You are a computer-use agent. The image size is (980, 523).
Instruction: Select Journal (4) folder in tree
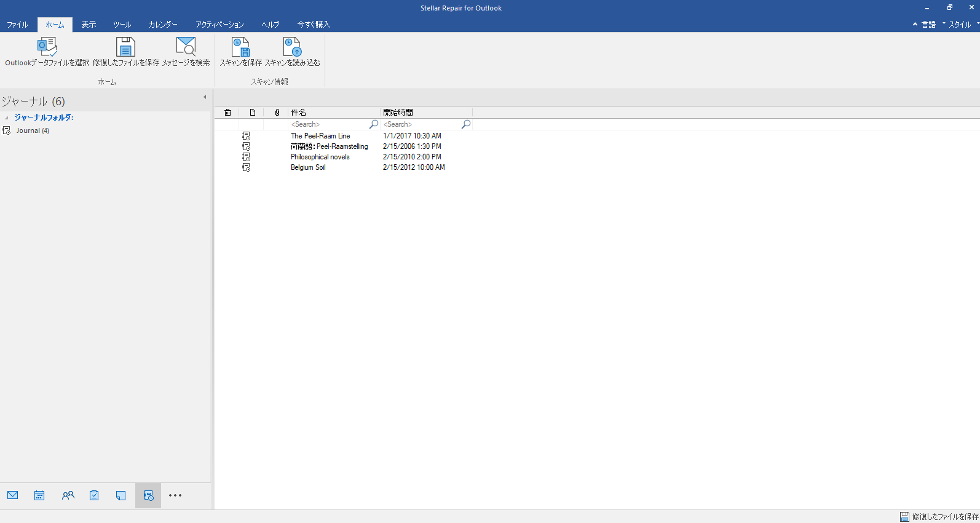coord(33,130)
